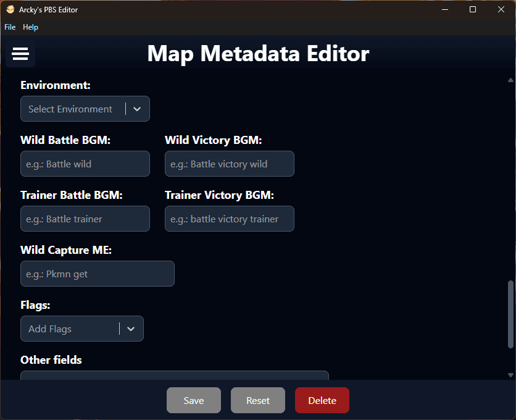Click the Wild Victory BGM input
Screen dimensions: 516x420
point(230,164)
